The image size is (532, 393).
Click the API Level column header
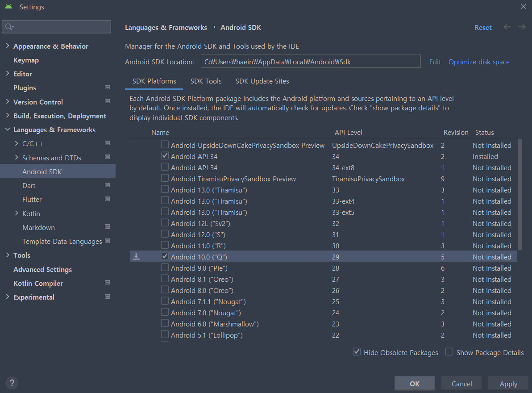[349, 132]
